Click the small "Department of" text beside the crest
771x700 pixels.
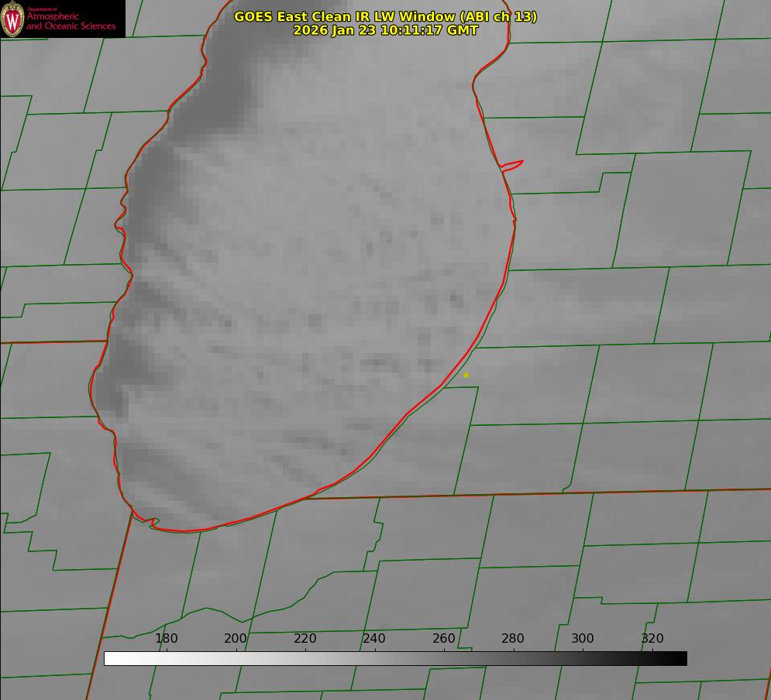point(42,9)
